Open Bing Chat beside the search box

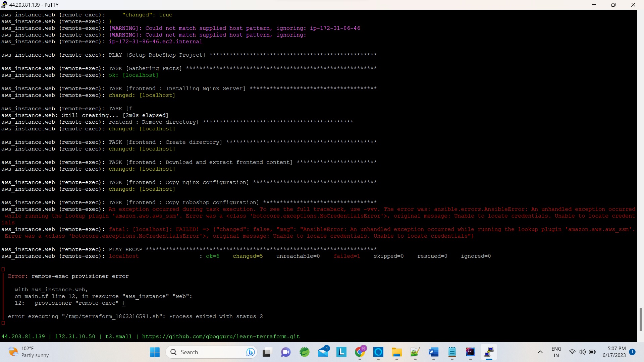click(x=251, y=352)
